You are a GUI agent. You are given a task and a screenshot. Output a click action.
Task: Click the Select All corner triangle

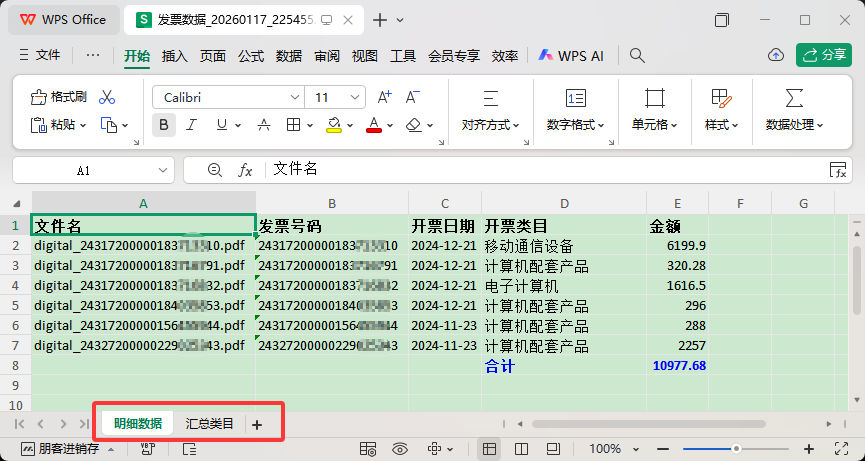(x=17, y=203)
